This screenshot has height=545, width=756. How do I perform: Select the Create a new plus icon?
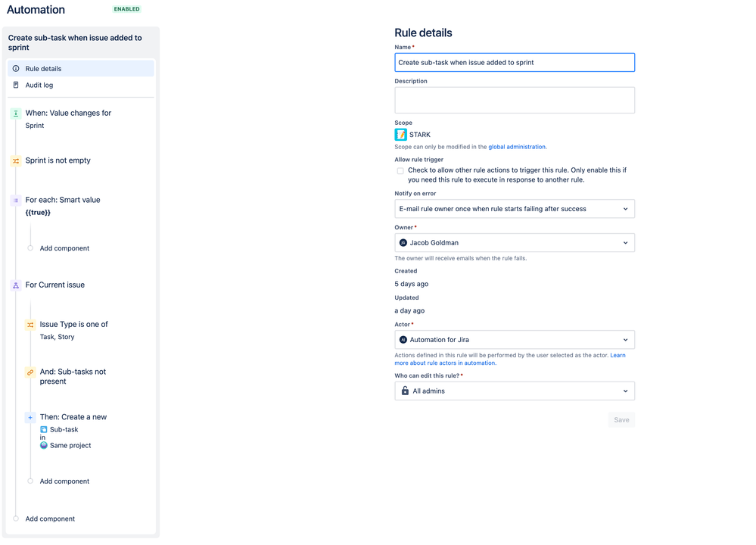tap(30, 417)
